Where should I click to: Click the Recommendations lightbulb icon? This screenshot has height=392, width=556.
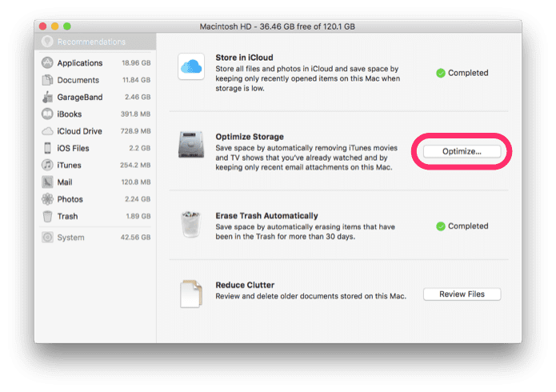47,42
